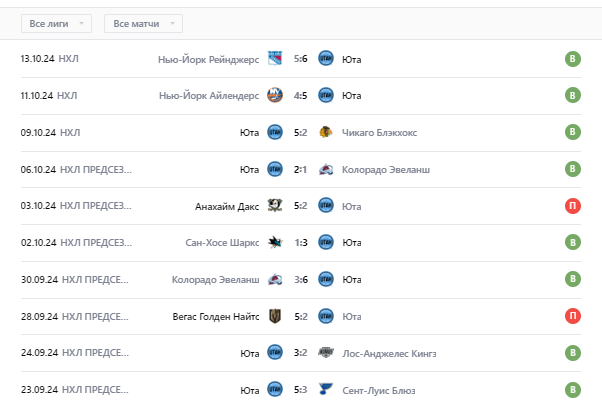
Task: Click the New York Rangers team logo
Action: point(275,59)
